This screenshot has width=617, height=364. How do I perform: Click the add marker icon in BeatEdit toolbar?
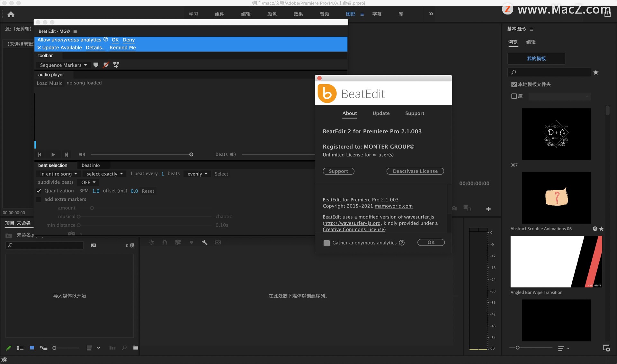coord(96,65)
